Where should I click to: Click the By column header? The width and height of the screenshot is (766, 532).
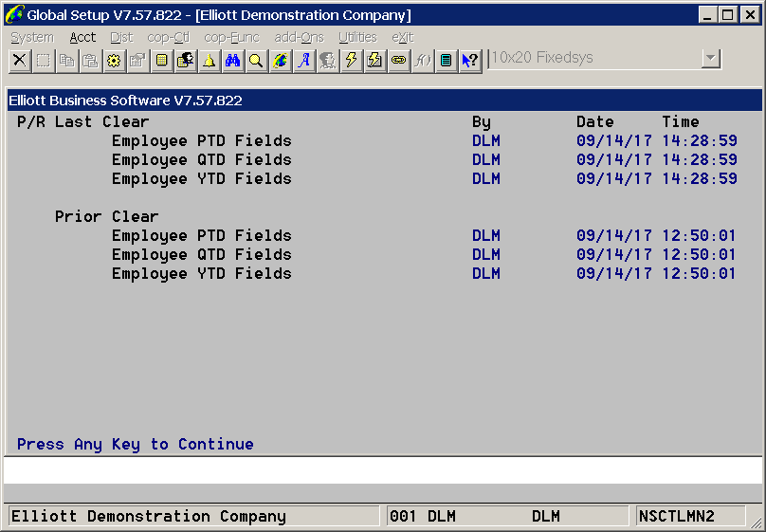point(482,122)
